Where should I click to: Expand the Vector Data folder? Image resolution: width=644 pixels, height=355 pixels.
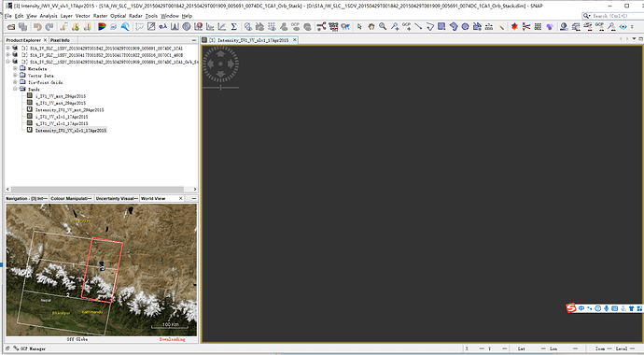point(15,76)
